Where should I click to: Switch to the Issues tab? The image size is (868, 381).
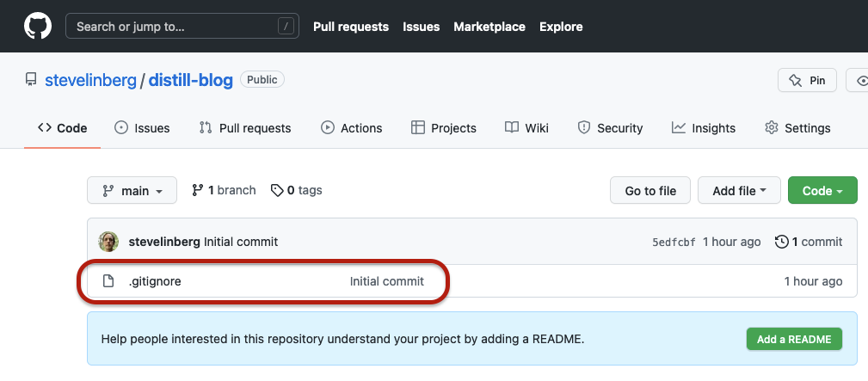[x=142, y=128]
